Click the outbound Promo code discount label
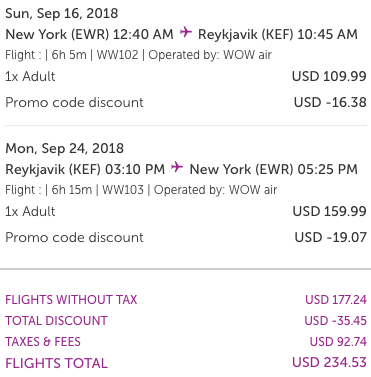Viewport: 371px width, 377px height. click(x=74, y=102)
